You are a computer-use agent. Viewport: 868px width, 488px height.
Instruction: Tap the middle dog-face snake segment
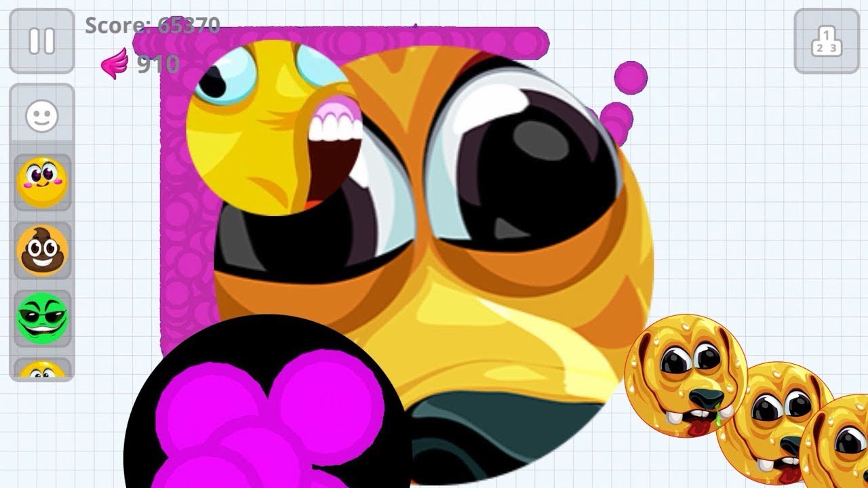click(776, 424)
